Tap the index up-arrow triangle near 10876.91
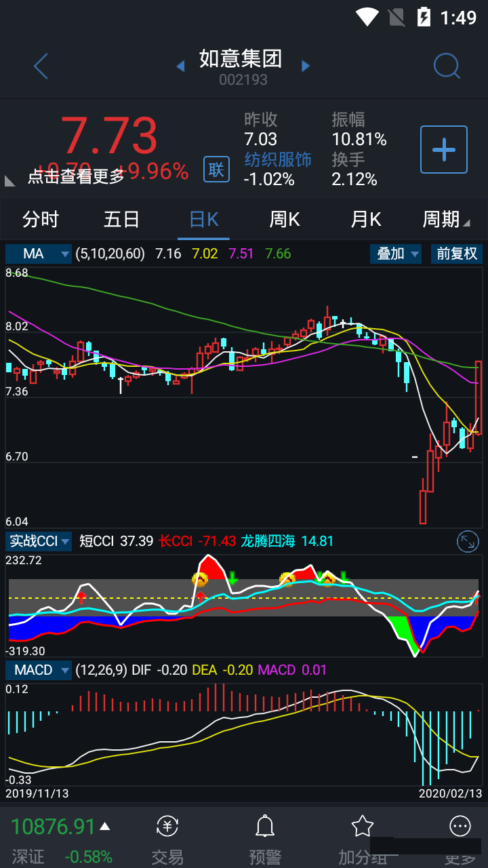 105,826
